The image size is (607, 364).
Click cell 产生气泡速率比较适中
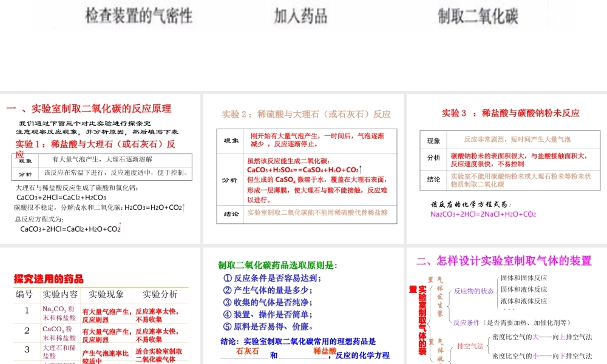(x=105, y=357)
